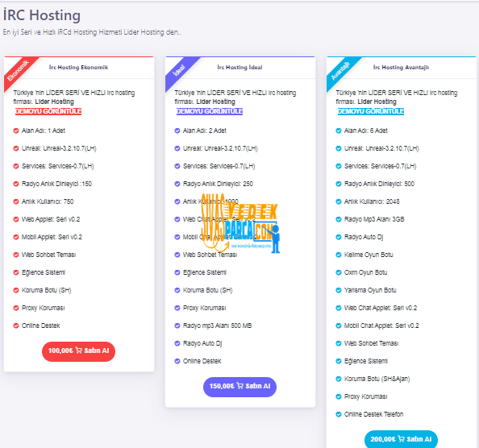Click the İRC Hosting page heading
Image resolution: width=479 pixels, height=448 pixels.
click(x=42, y=15)
